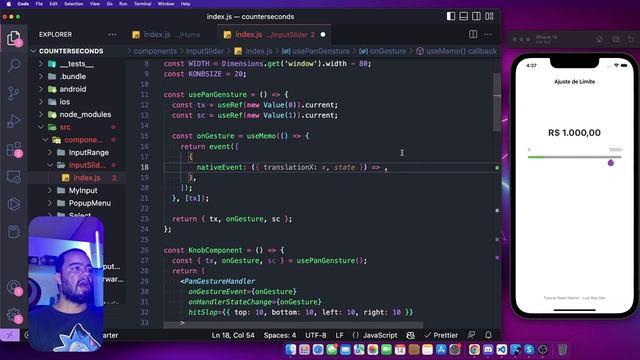Click Ln 18, Col 54 in the status bar
The height and width of the screenshot is (360, 640).
pyautogui.click(x=233, y=335)
